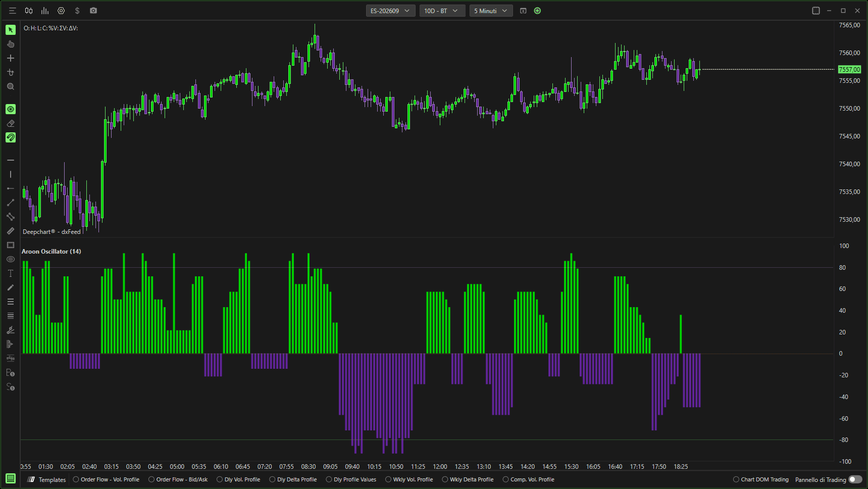Select the angled regression channel tool
The width and height of the screenshot is (868, 489).
tap(11, 330)
